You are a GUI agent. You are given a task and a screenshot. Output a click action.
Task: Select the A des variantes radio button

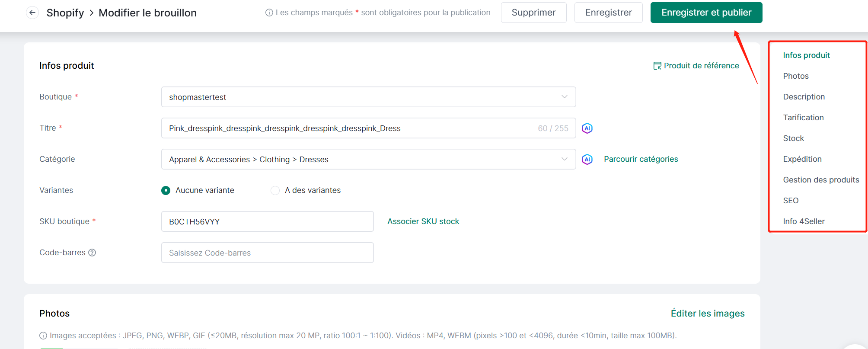(x=275, y=190)
